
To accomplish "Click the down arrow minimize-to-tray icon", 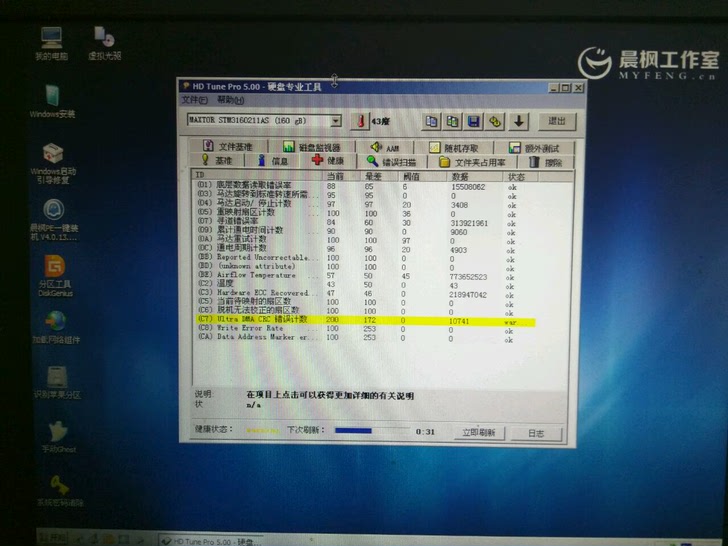I will point(519,122).
